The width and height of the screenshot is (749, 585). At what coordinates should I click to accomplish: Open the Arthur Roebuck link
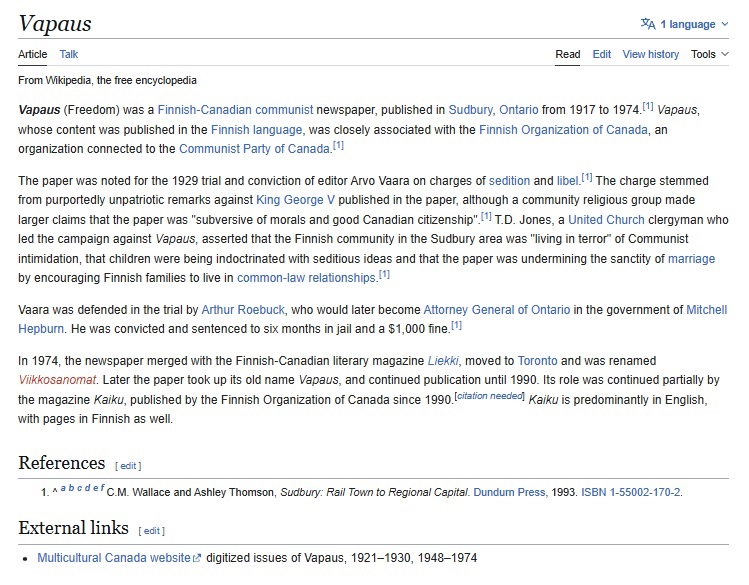243,310
